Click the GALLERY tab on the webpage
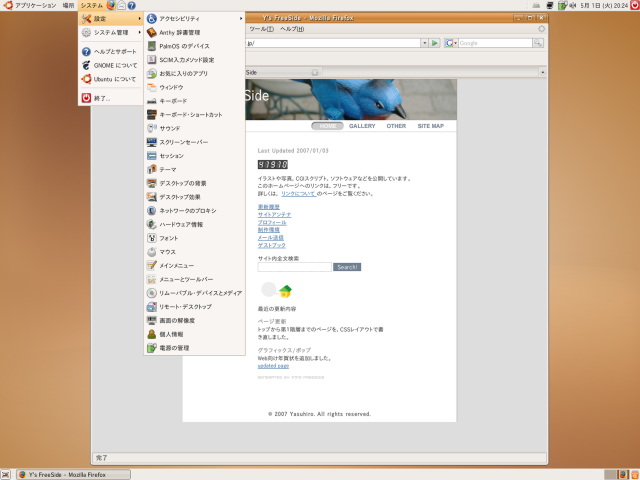Image resolution: width=640 pixels, height=480 pixels. pyautogui.click(x=362, y=126)
